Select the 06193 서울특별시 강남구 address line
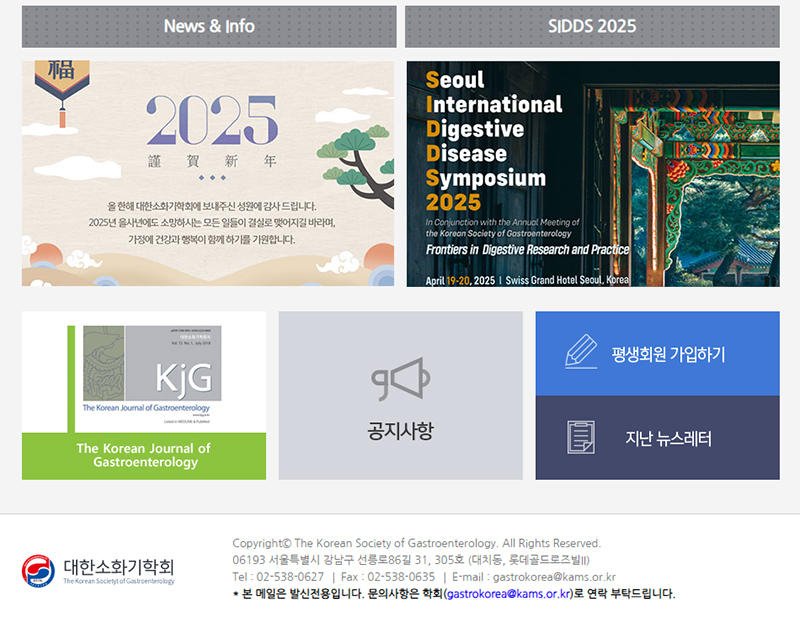 click(x=411, y=560)
